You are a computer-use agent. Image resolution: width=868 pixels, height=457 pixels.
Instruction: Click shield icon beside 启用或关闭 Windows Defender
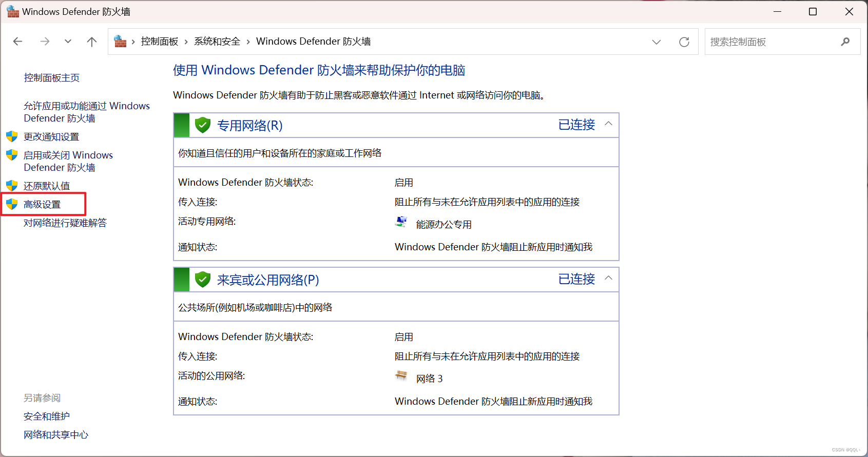(12, 155)
